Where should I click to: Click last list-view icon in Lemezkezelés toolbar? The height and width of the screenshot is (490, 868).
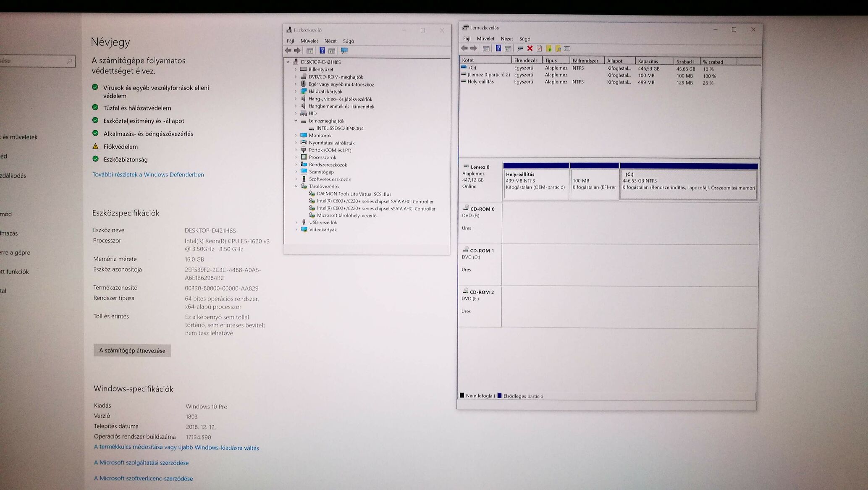tap(567, 49)
